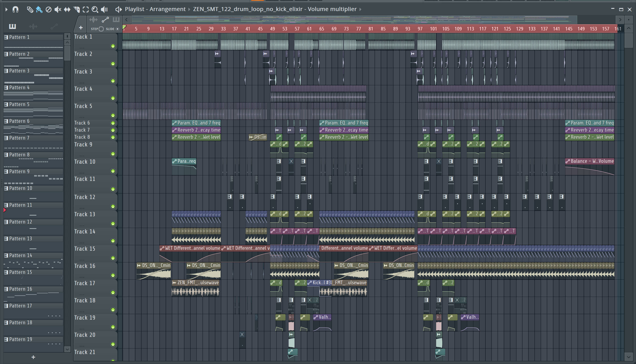Click the pattern list scrollbar handle

tap(67, 53)
